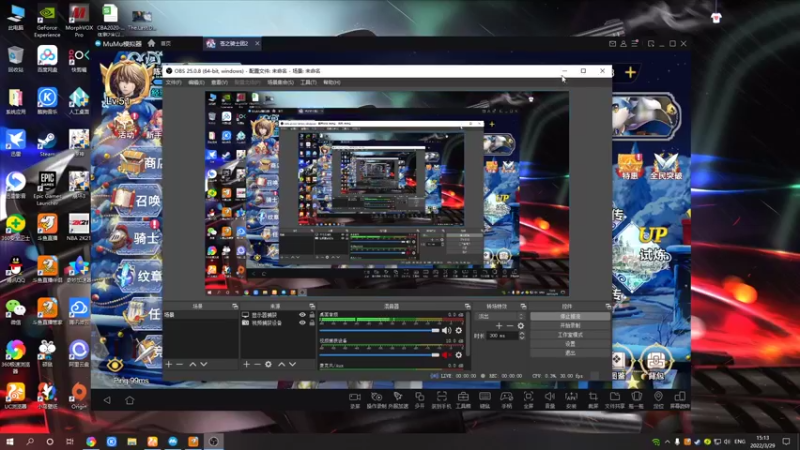Click the 设置 button in OBS controls
The height and width of the screenshot is (450, 800).
[x=570, y=344]
